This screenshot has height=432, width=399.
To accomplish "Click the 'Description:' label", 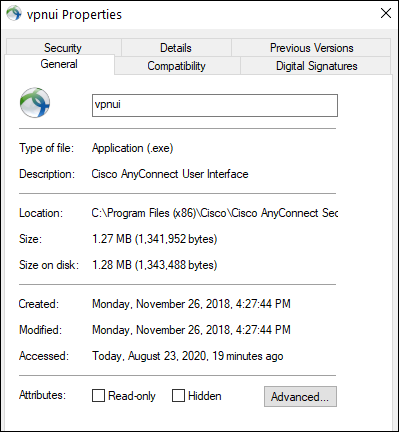I will pos(47,174).
